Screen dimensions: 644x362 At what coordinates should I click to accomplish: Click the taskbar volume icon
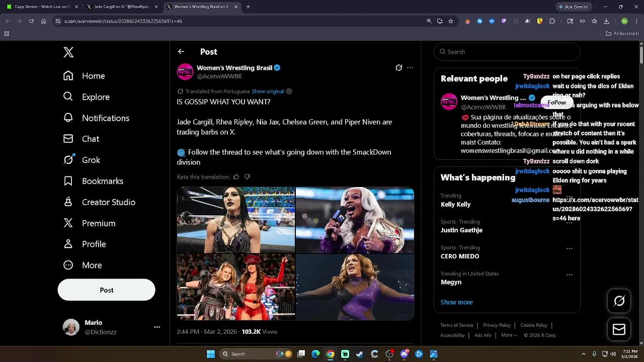click(613, 354)
